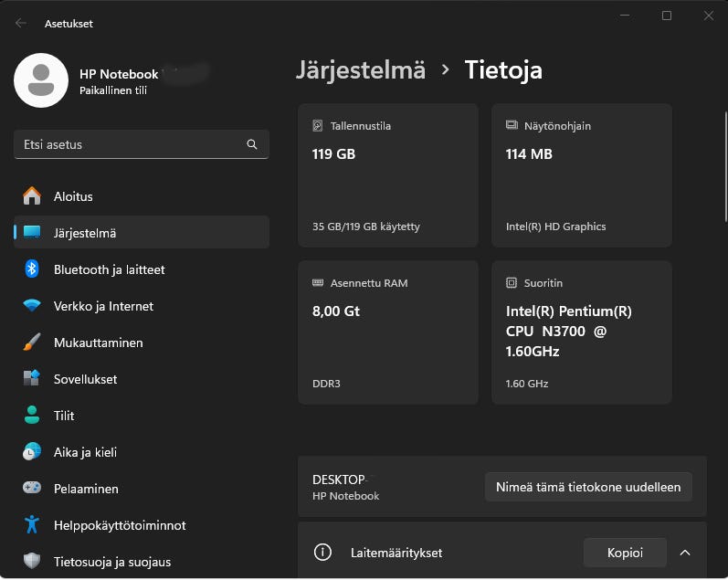Click the Helppokäyttötoiminnot accessibility icon

tap(32, 525)
